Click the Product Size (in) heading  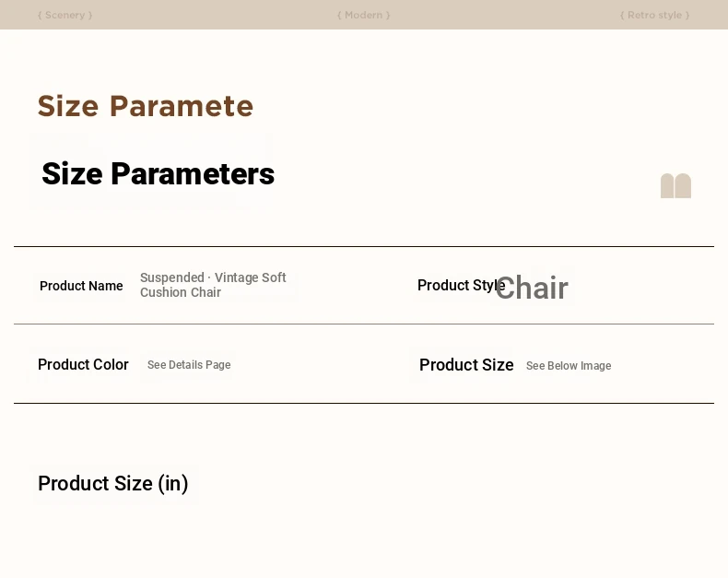pos(113,484)
